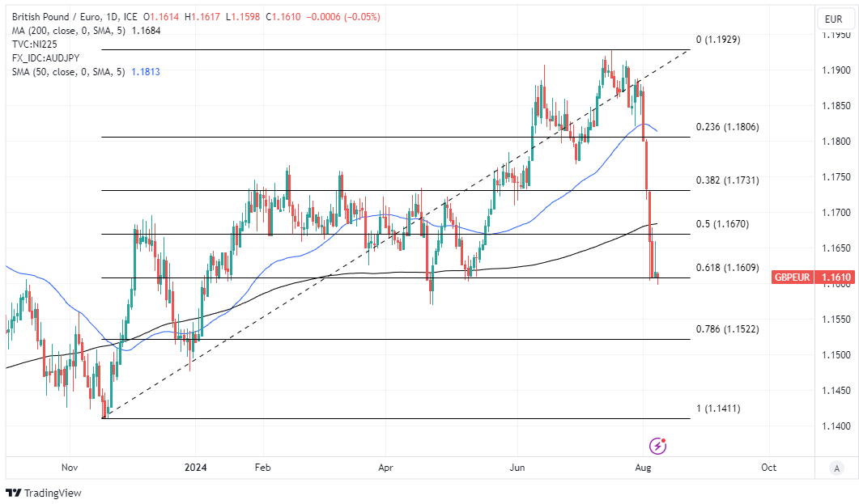Open the EUR currency selector
Screen dimensions: 859x504
pyautogui.click(x=833, y=19)
